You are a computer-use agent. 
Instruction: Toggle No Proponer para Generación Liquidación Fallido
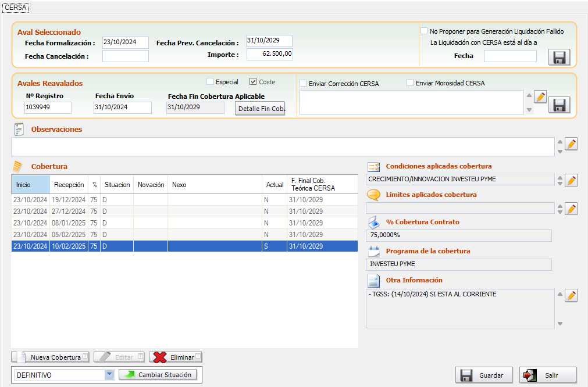pyautogui.click(x=424, y=31)
